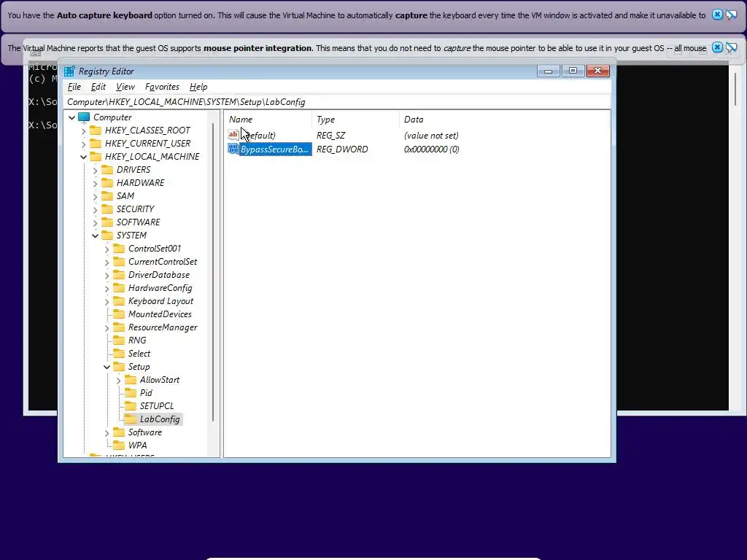Screen dimensions: 747x560
Task: Select the (Default) string value icon
Action: 233,135
